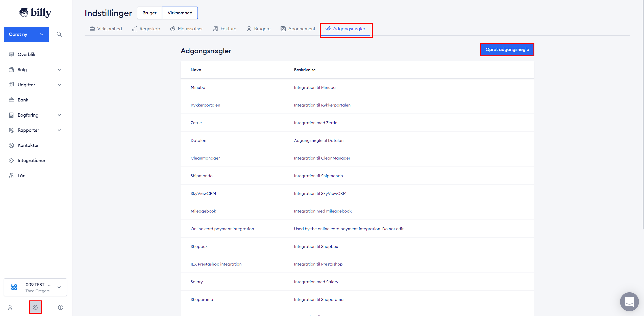Viewport: 644px width, 316px height.
Task: Open the Mileagebook access key
Action: [203, 211]
